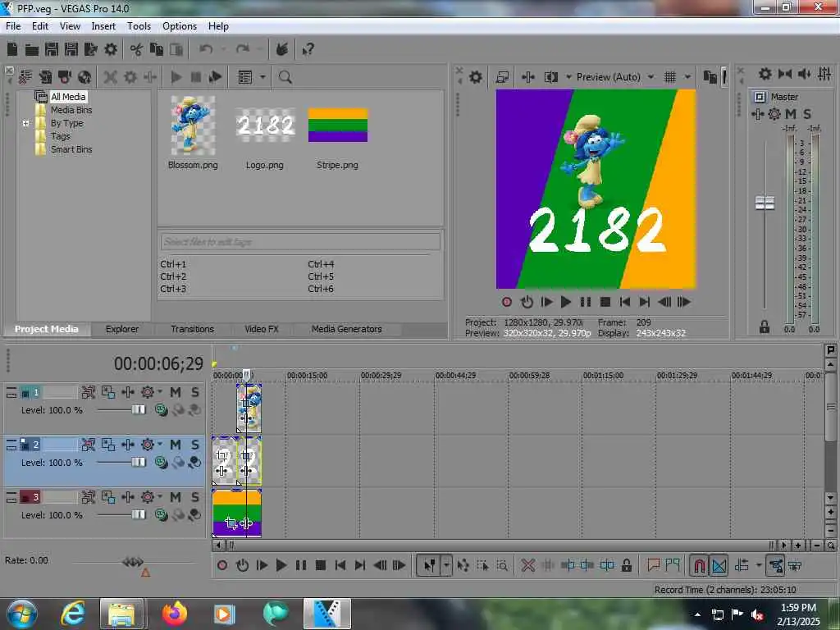The height and width of the screenshot is (630, 840).
Task: Open track 1 automation settings dropdown
Action: (x=160, y=391)
